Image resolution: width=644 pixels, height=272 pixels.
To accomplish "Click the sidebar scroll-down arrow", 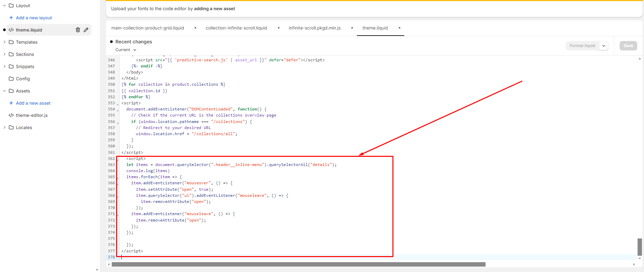I will click(97, 270).
